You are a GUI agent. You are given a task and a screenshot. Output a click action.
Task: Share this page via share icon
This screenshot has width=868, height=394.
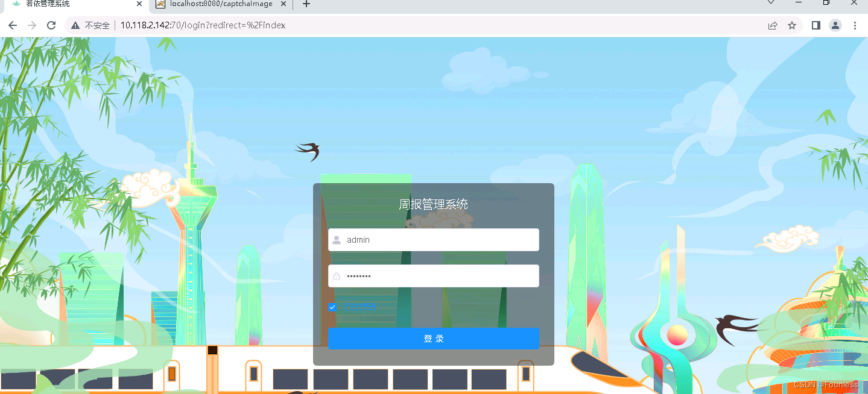click(772, 25)
